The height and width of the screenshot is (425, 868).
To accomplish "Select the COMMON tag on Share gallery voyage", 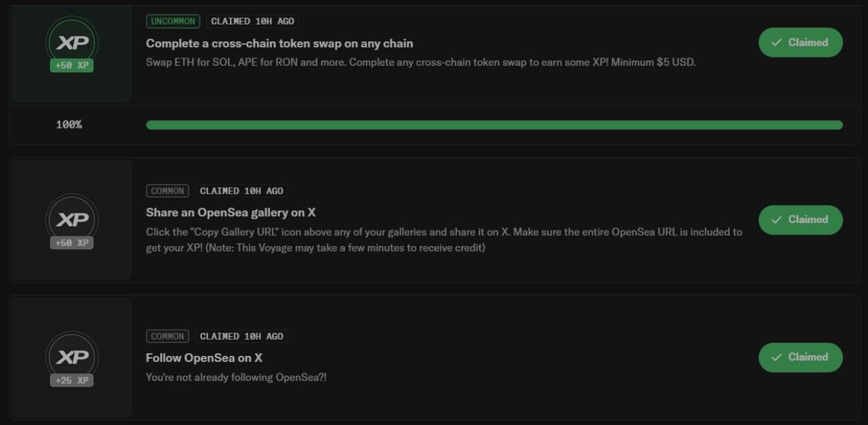I will 167,191.
